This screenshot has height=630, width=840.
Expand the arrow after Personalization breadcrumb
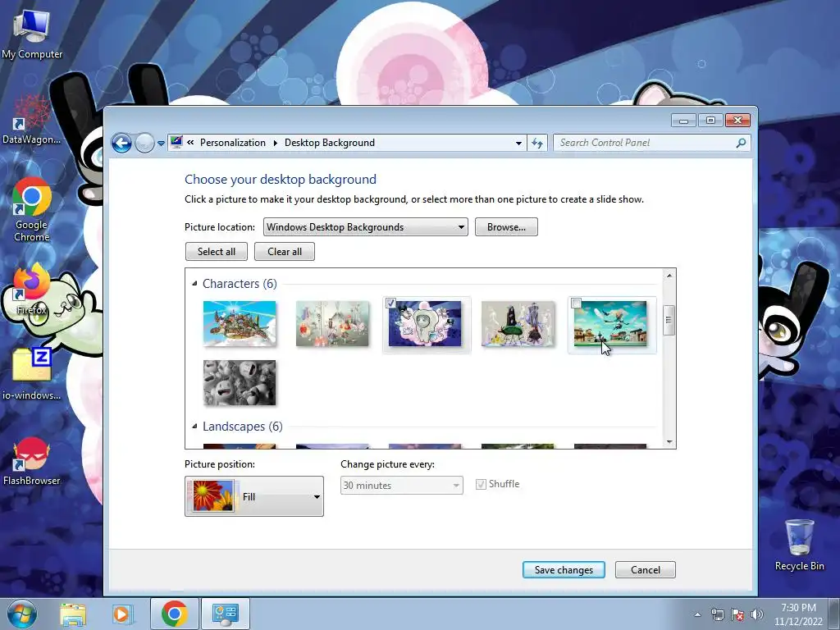pyautogui.click(x=276, y=143)
